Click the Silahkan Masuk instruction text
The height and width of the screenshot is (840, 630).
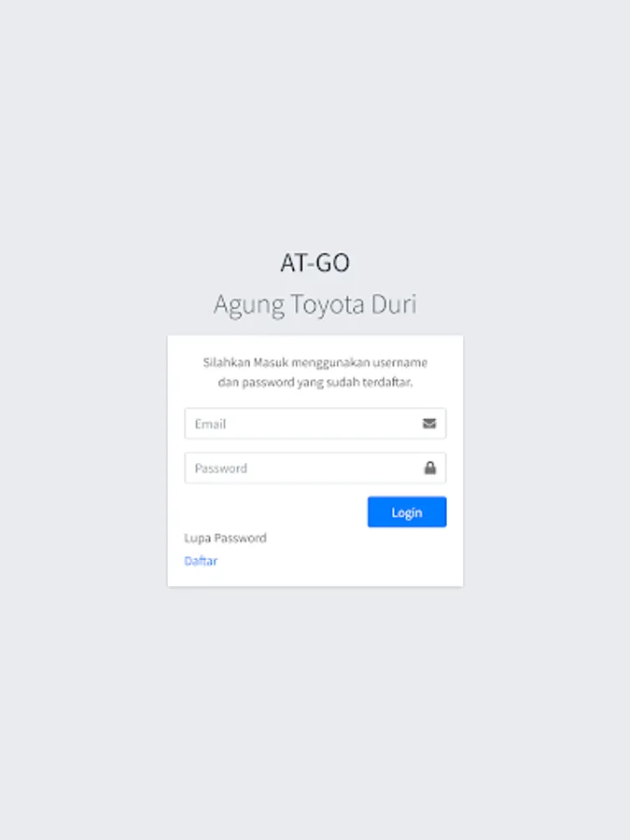[315, 372]
